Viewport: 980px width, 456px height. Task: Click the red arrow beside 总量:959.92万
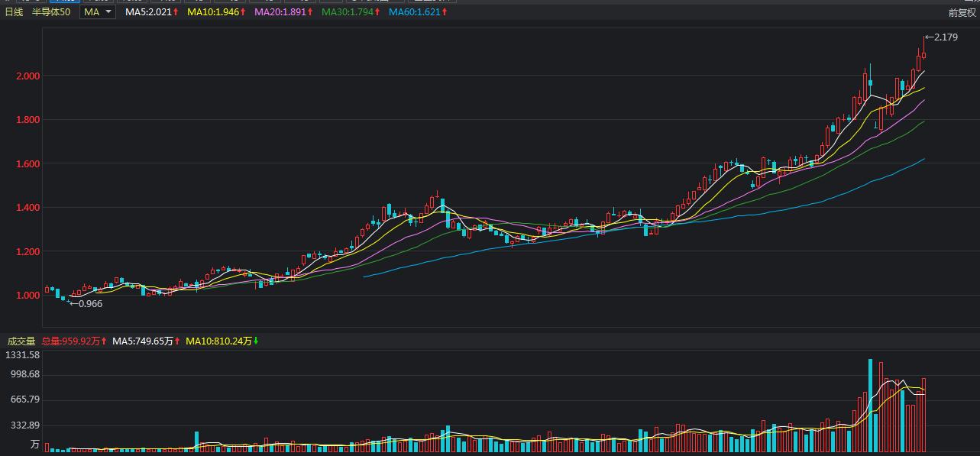(104, 341)
